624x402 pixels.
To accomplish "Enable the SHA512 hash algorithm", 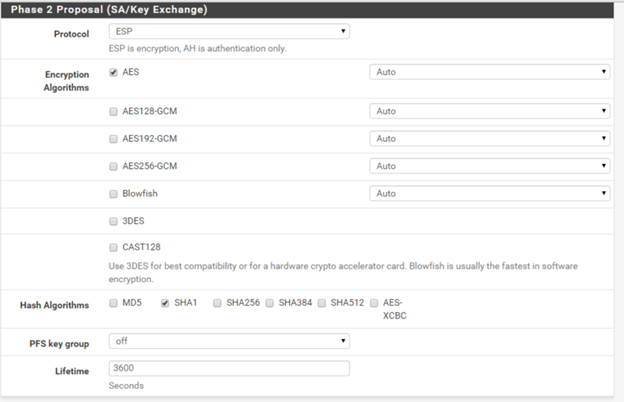I will pos(322,302).
